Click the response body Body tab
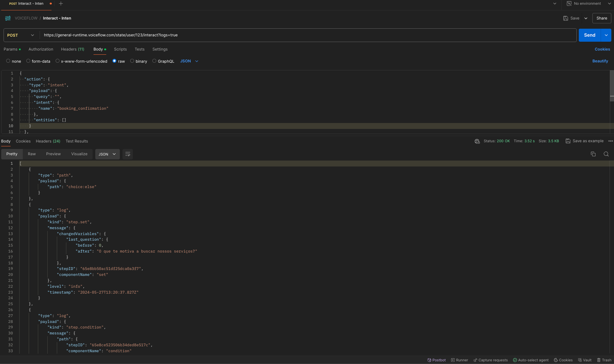614x364 pixels. pos(6,141)
